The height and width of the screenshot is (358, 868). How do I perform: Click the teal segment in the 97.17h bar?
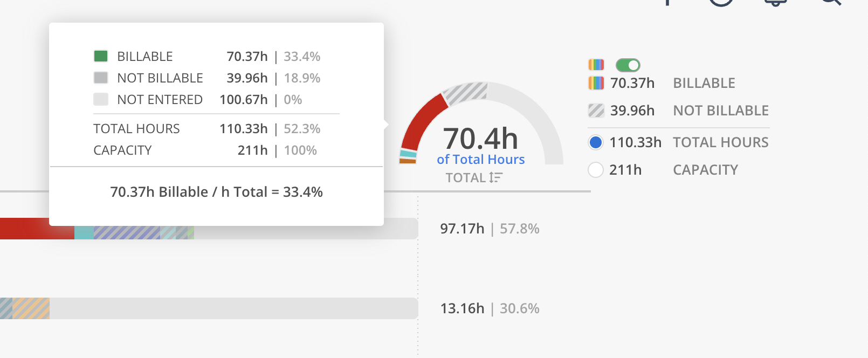[x=84, y=232]
